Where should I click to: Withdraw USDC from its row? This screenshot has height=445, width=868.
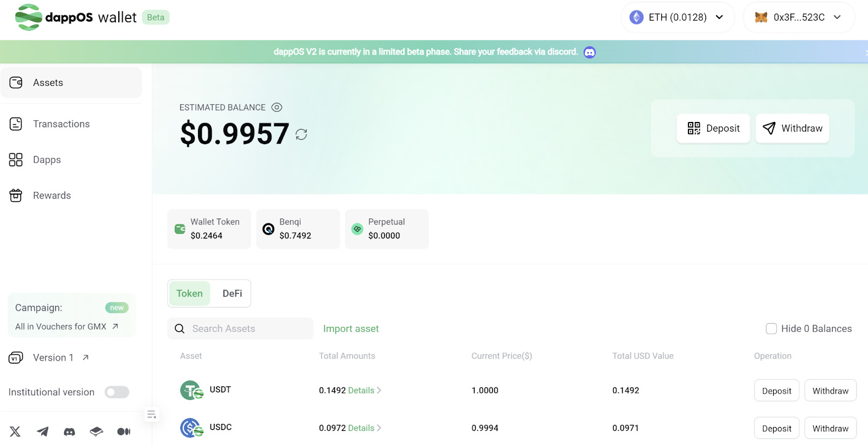click(831, 428)
